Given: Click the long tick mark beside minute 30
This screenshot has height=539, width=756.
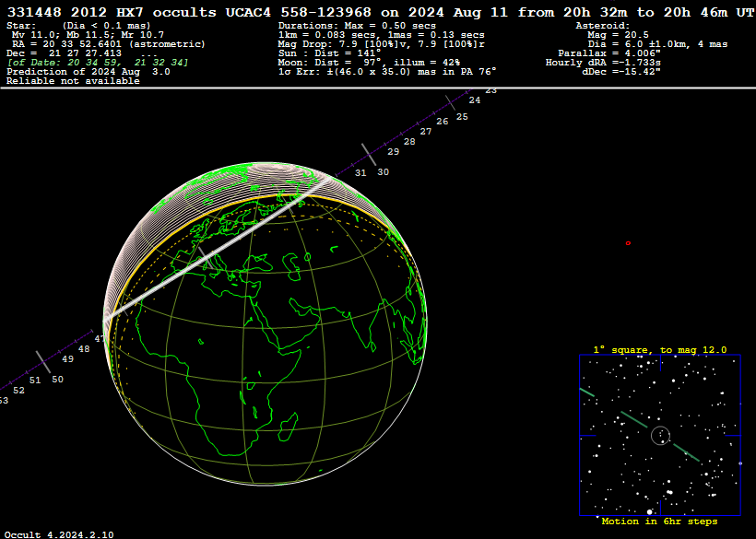Looking at the screenshot, I should [x=369, y=154].
